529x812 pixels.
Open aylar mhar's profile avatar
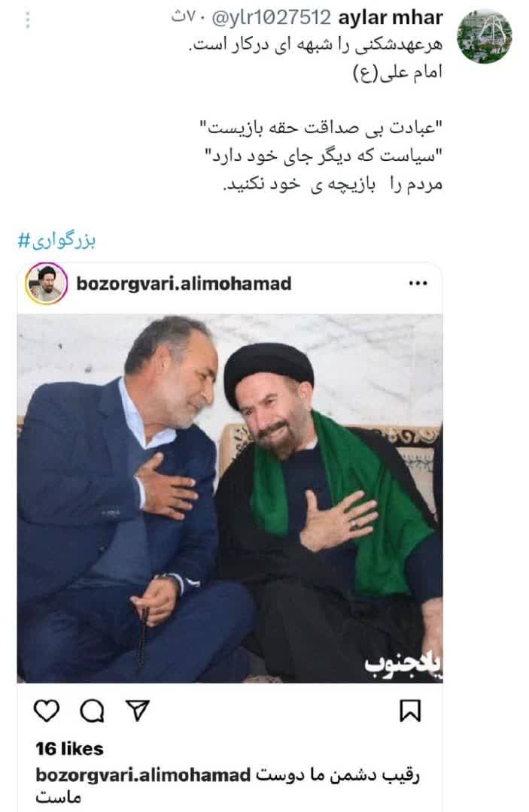pos(484,36)
